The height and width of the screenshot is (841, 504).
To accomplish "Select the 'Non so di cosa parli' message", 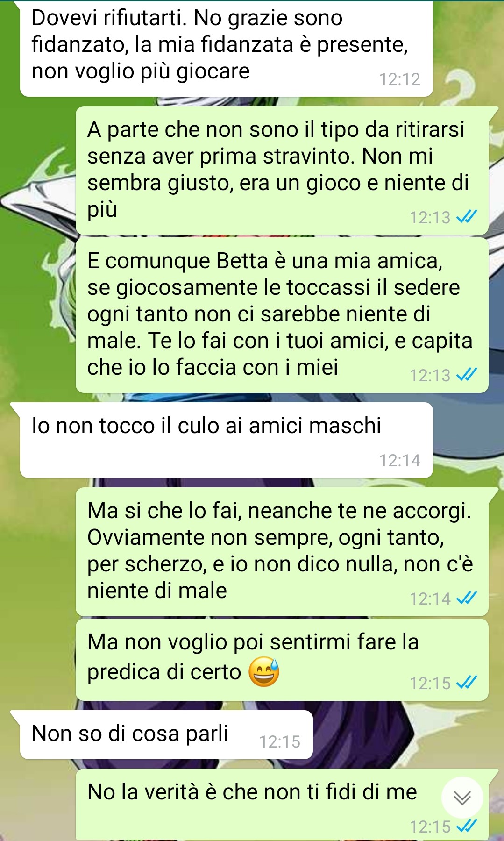I will (166, 734).
